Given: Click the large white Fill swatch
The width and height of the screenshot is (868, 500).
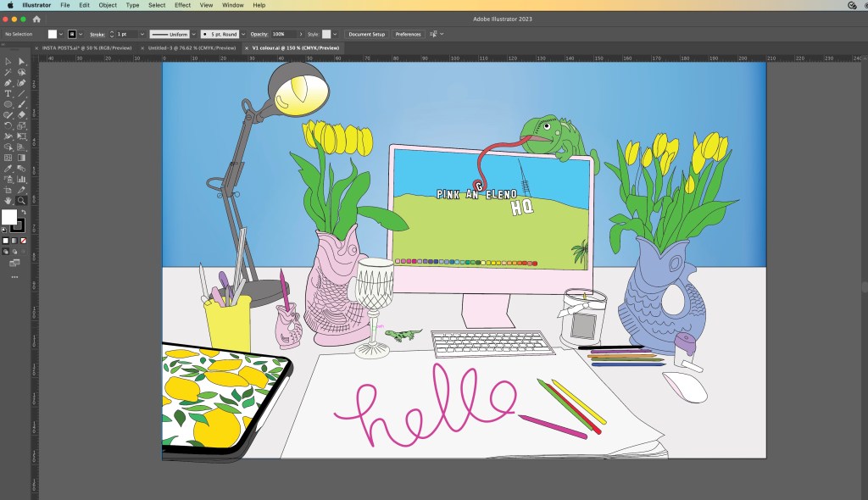Looking at the screenshot, I should tap(9, 218).
